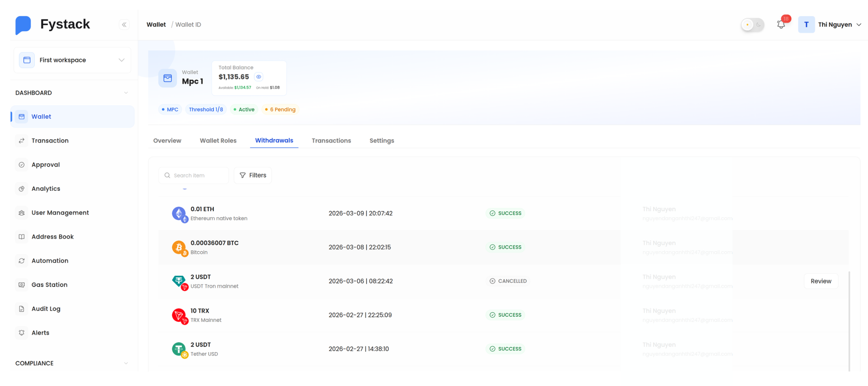This screenshot has height=386, width=868.
Task: Expand the COMPLIANCE section chevron
Action: click(126, 363)
